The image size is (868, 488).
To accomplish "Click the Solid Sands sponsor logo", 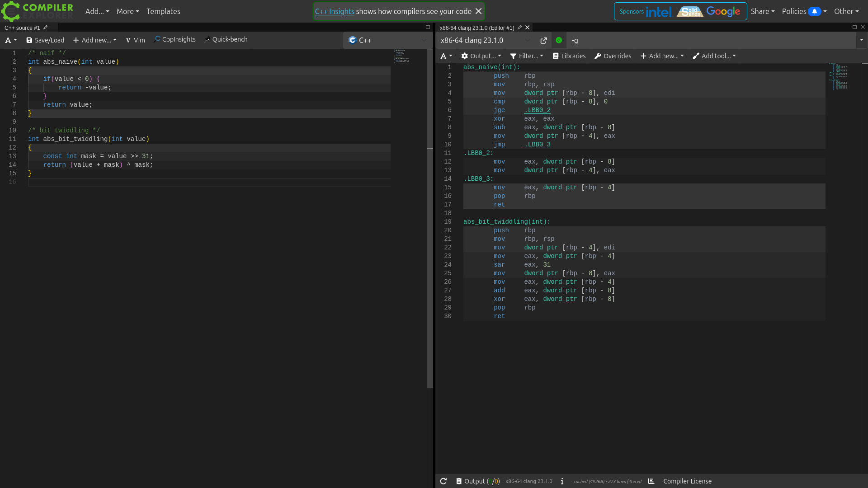I will (690, 12).
